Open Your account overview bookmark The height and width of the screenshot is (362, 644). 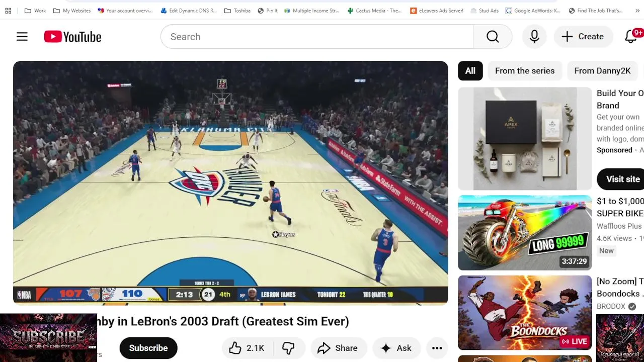[125, 11]
